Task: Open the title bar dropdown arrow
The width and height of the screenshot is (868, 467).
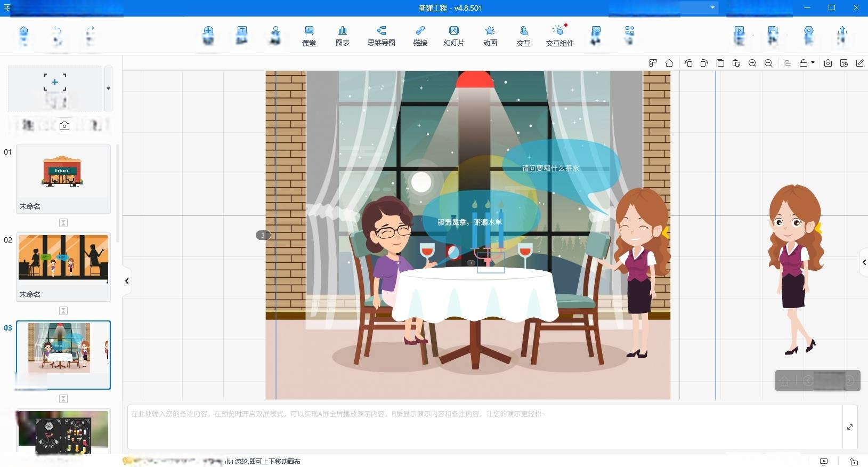Action: tap(712, 7)
